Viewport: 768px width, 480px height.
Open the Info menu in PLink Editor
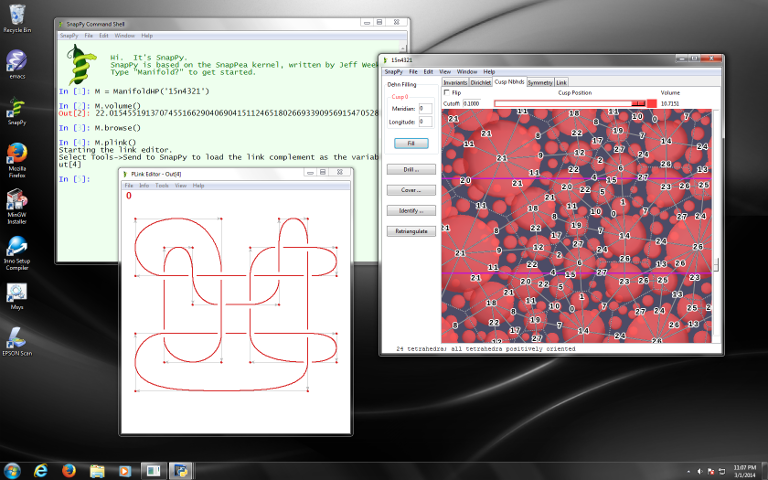click(x=144, y=186)
